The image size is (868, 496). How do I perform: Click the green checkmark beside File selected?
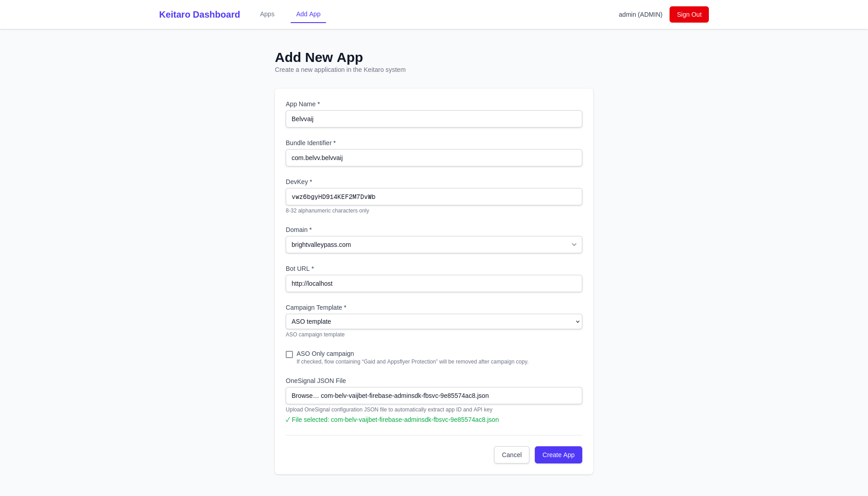point(288,420)
